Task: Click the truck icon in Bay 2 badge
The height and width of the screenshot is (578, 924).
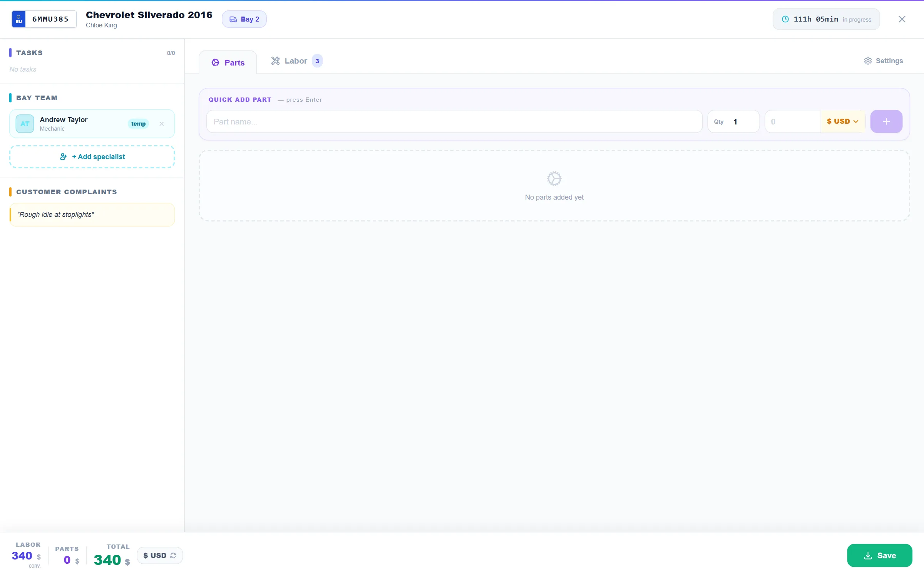Action: (233, 19)
